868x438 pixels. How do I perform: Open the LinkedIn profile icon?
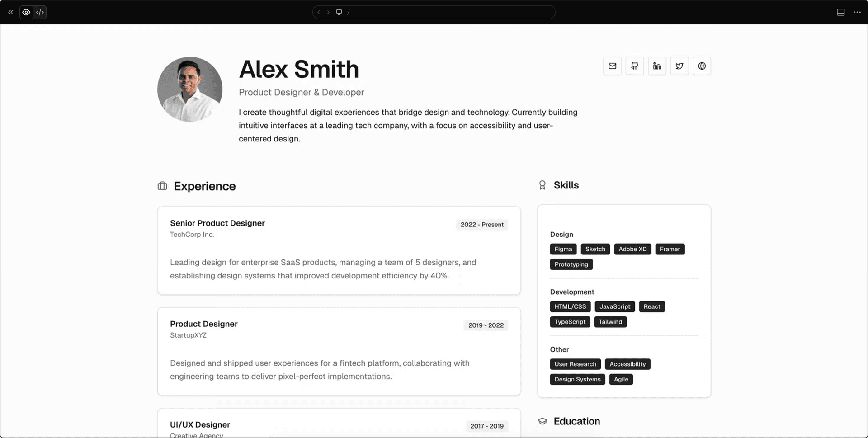[657, 66]
